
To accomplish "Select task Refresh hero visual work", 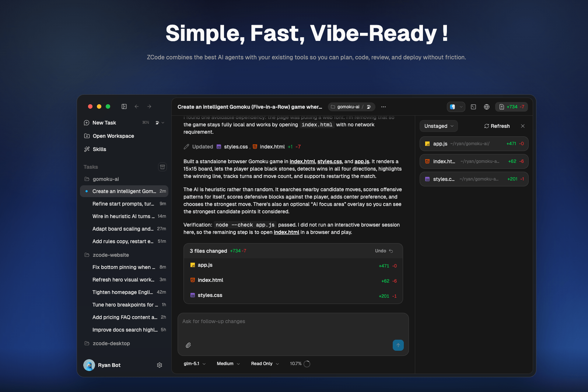I will coord(124,280).
